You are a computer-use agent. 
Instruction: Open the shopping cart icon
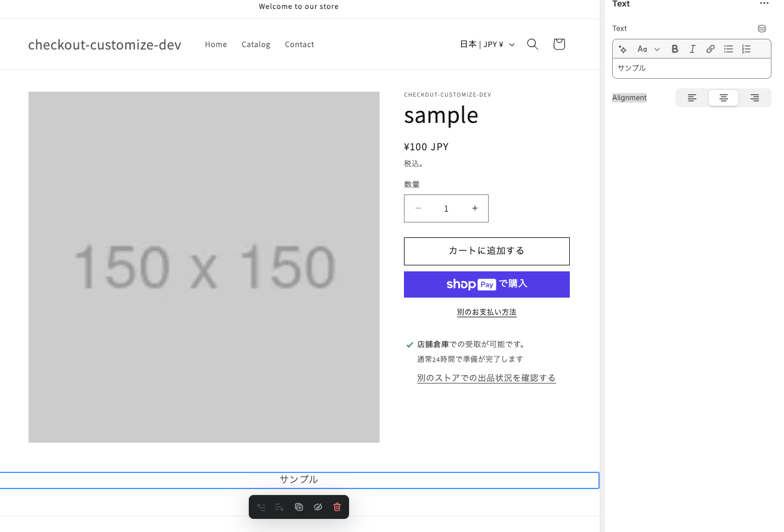coord(559,44)
